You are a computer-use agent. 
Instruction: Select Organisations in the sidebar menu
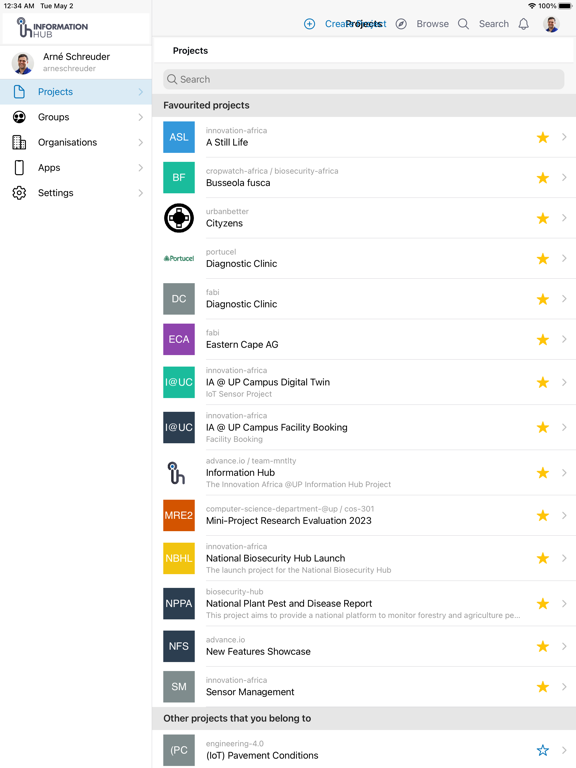(x=76, y=142)
